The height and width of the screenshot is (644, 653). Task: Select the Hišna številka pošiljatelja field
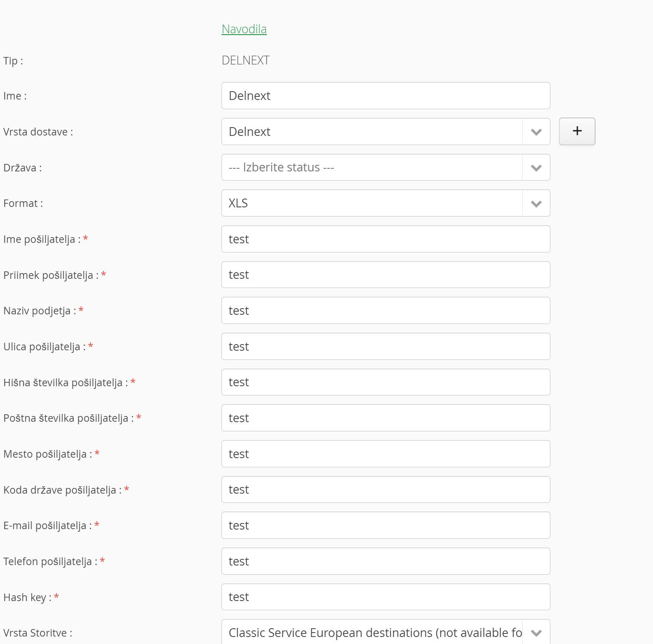(x=386, y=382)
